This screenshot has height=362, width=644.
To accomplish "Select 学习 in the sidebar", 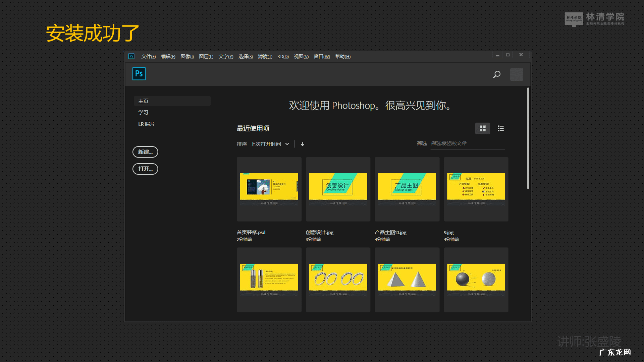I will 143,112.
